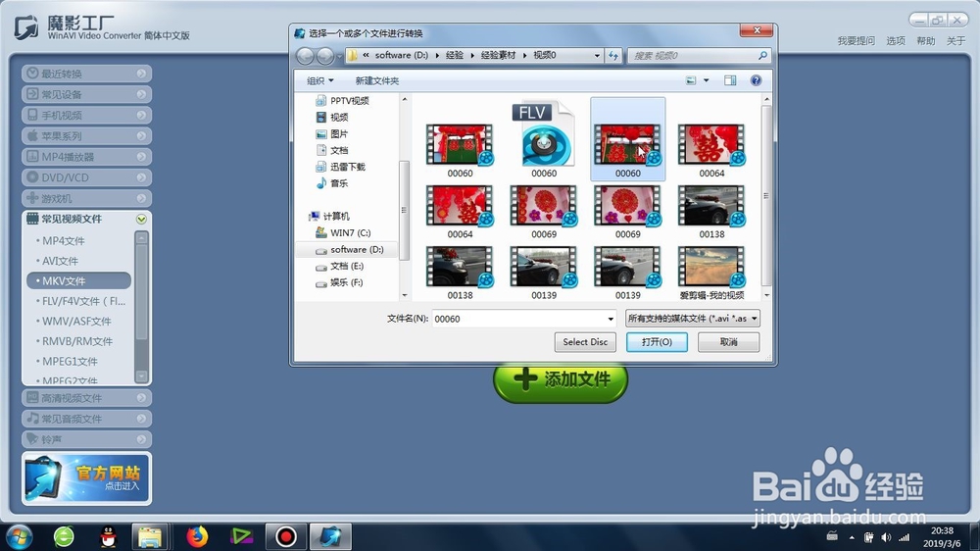The image size is (980, 551).
Task: Open Firefox from the taskbar
Action: tap(197, 536)
